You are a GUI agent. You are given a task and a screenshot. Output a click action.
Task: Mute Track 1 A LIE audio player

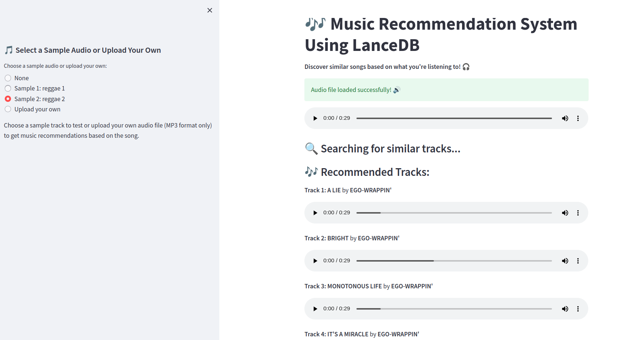tap(565, 213)
